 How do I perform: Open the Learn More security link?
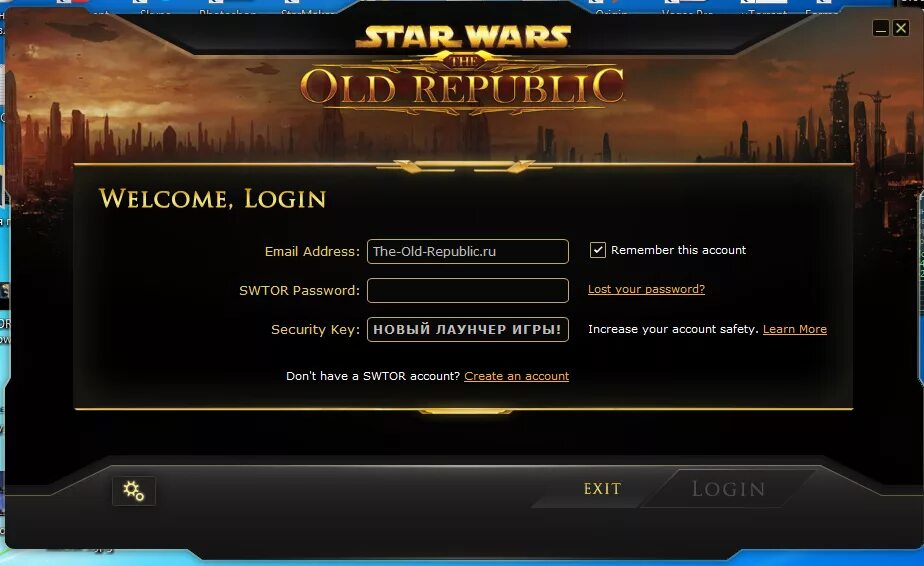pyautogui.click(x=794, y=329)
